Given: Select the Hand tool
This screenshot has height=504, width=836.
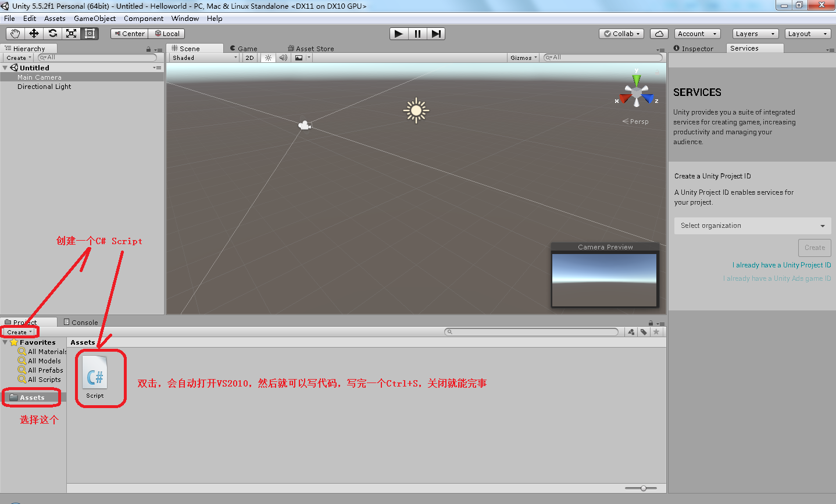Looking at the screenshot, I should pyautogui.click(x=15, y=34).
